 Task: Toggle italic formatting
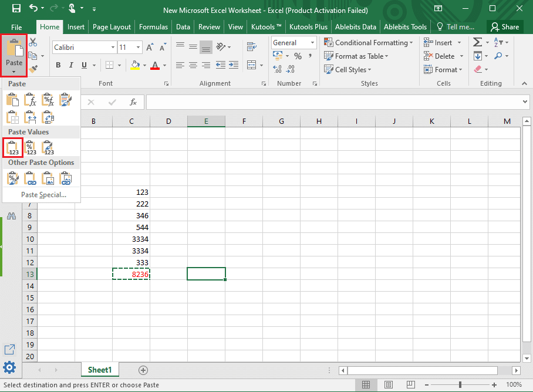70,65
